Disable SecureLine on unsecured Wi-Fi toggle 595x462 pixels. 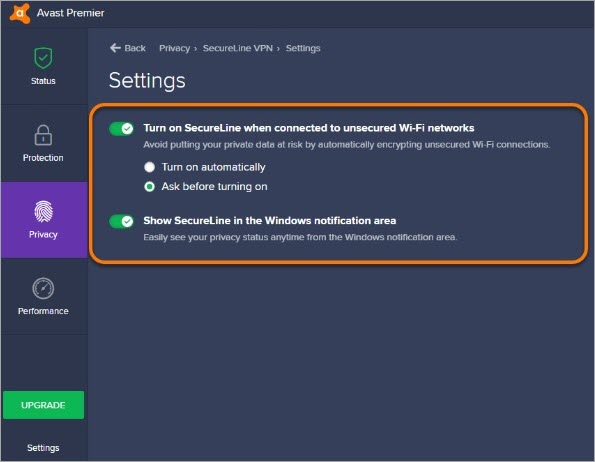(x=121, y=129)
